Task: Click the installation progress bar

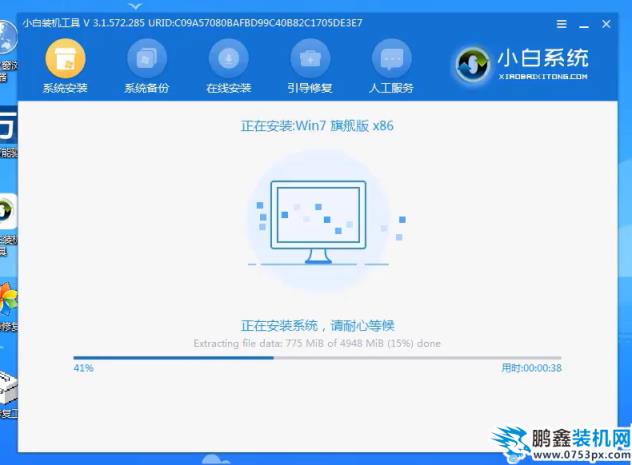Action: click(x=317, y=358)
